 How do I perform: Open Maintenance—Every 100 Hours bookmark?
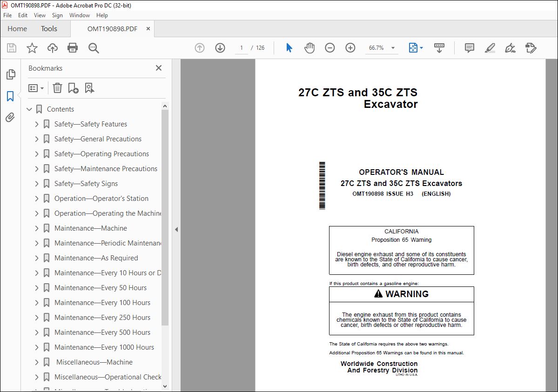point(102,303)
